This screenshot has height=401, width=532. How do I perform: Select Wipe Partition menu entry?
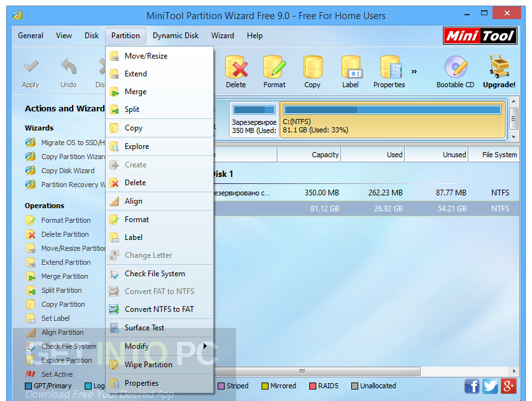(160, 365)
